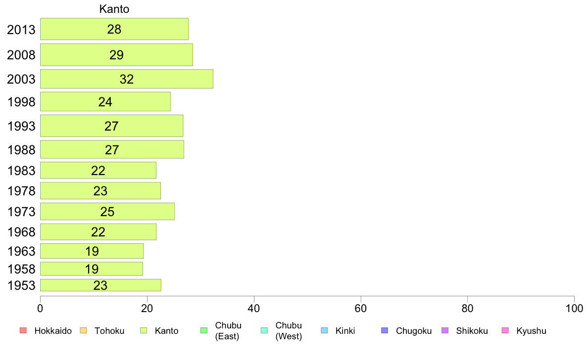Viewport: 588px width, 364px height.
Task: Select the 1953 bar showing 23
Action: [x=100, y=285]
